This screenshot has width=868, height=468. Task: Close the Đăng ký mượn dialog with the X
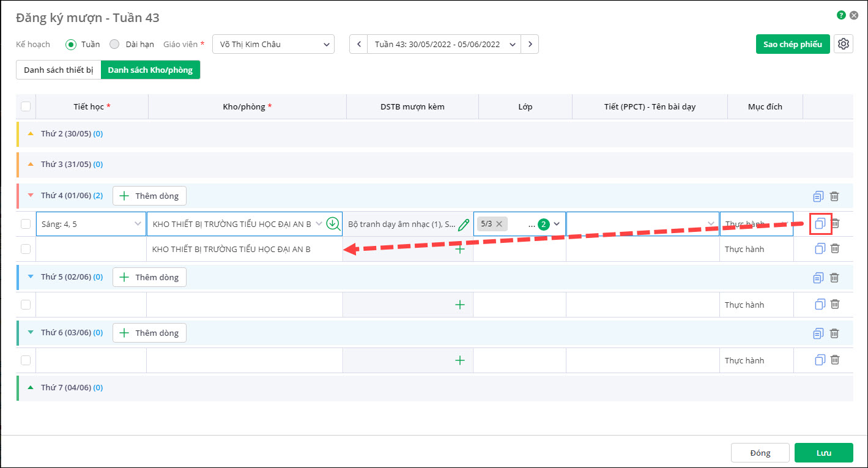(x=854, y=15)
